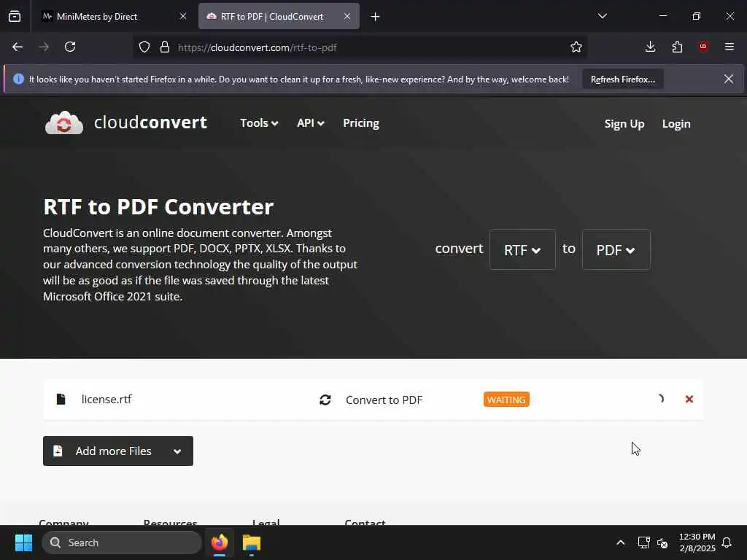The width and height of the screenshot is (747, 560).
Task: Click the info icon in notification bar
Action: [x=18, y=79]
